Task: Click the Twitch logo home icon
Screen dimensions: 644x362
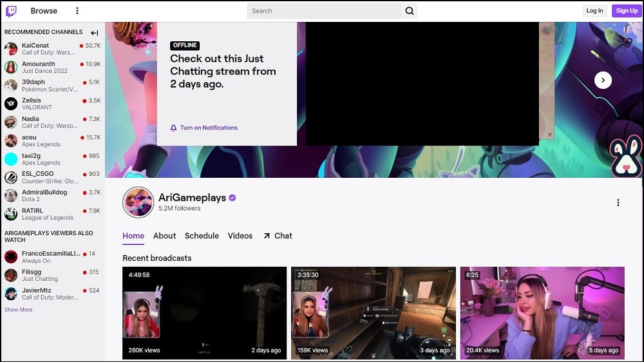Action: tap(11, 11)
